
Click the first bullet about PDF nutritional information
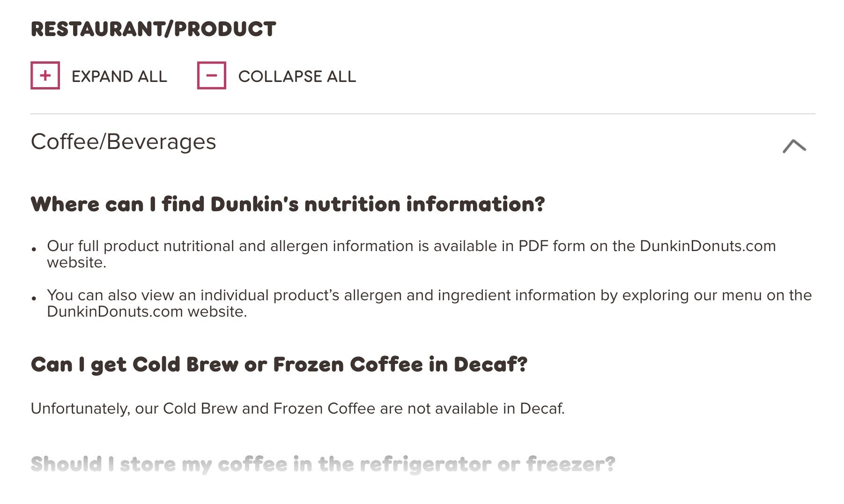tap(411, 254)
